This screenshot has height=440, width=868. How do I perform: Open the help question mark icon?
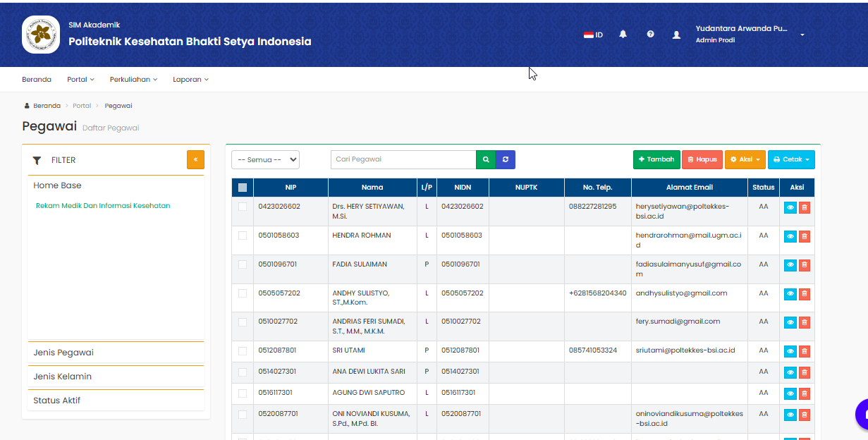pyautogui.click(x=650, y=35)
